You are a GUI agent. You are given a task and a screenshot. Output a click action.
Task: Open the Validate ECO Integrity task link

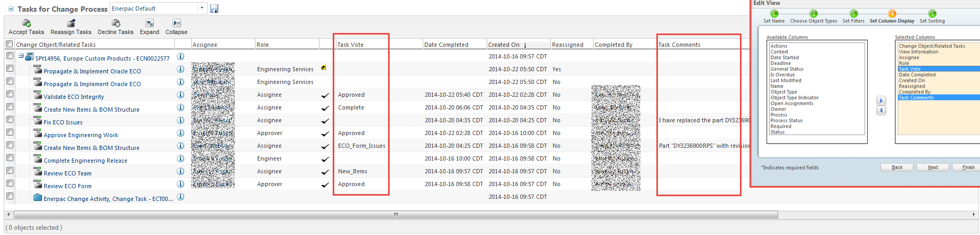point(74,97)
